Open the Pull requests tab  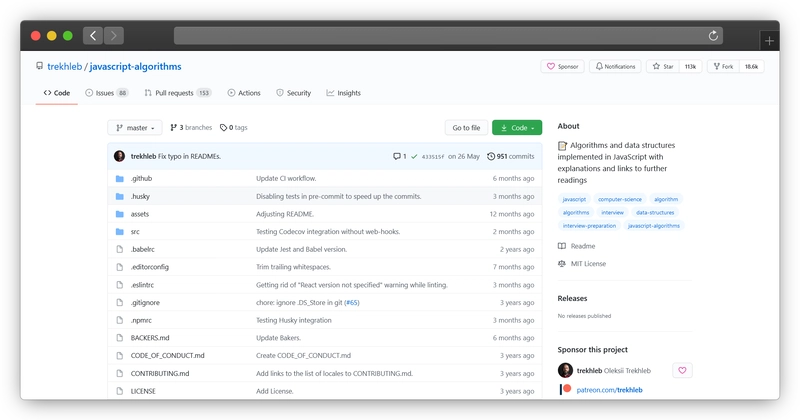178,93
